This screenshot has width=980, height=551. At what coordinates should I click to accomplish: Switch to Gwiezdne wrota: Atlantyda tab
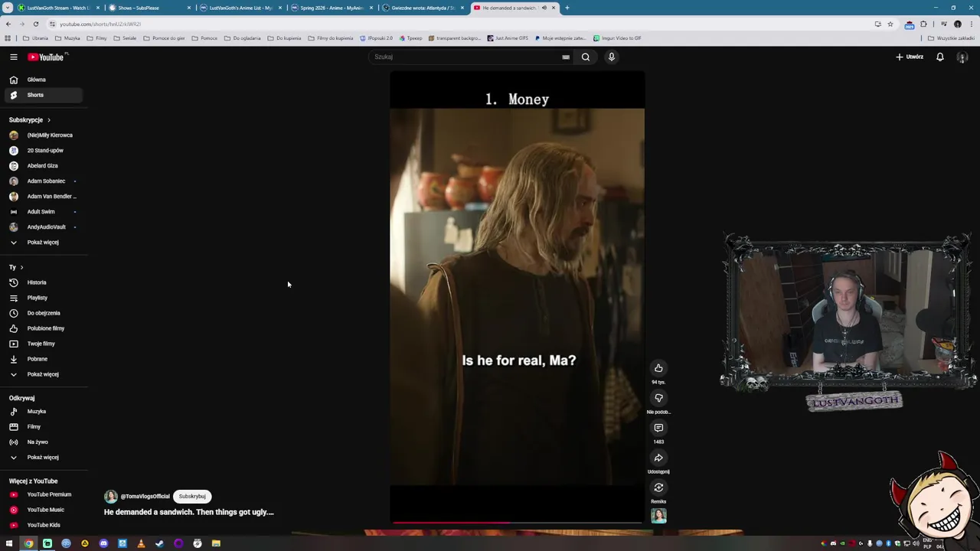423,8
